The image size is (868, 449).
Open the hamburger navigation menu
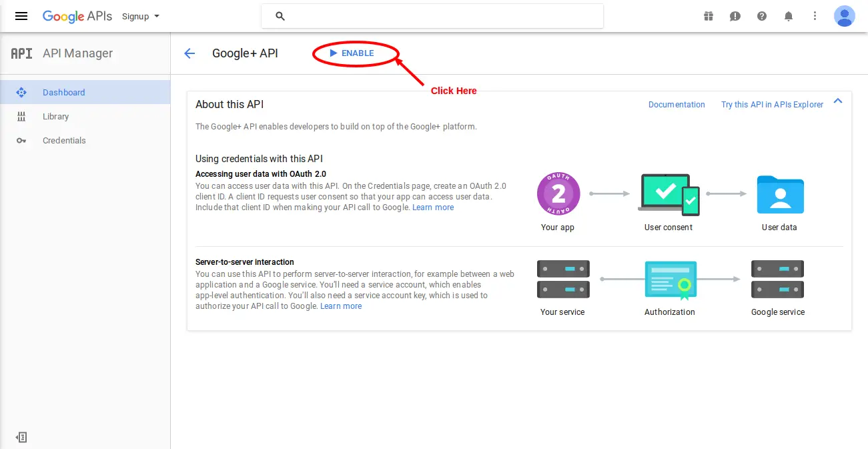tap(21, 16)
